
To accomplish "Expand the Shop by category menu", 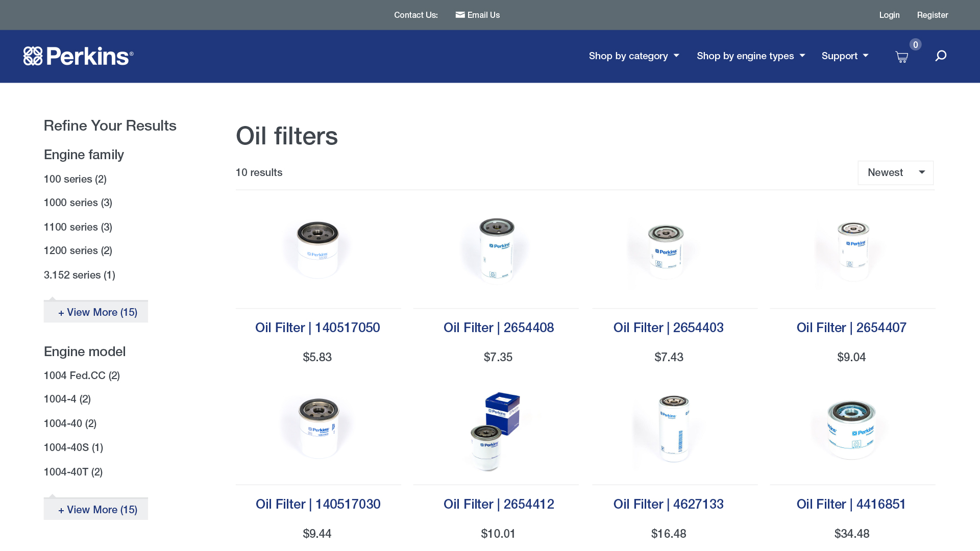I will click(x=633, y=56).
